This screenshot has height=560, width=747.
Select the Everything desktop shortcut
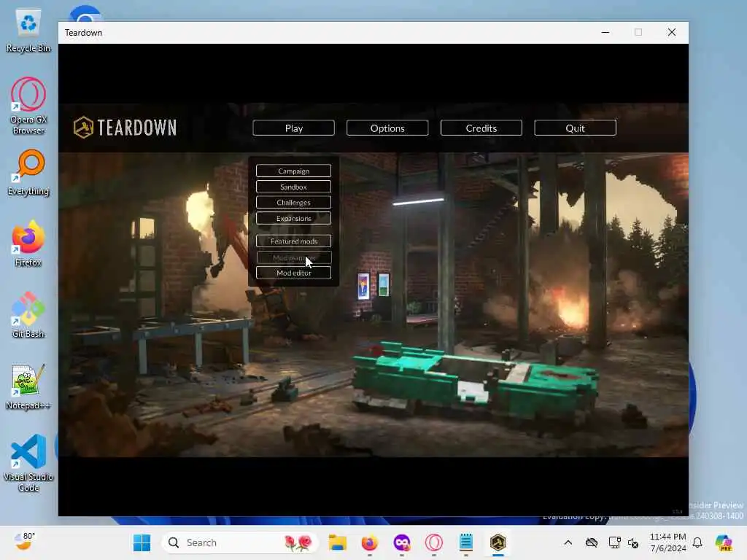(28, 172)
